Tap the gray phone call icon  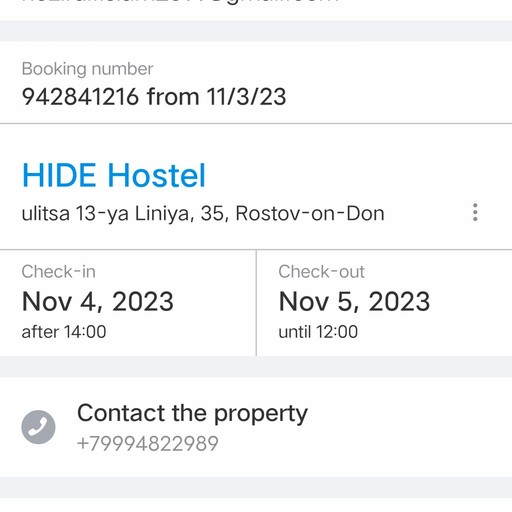coord(38,427)
